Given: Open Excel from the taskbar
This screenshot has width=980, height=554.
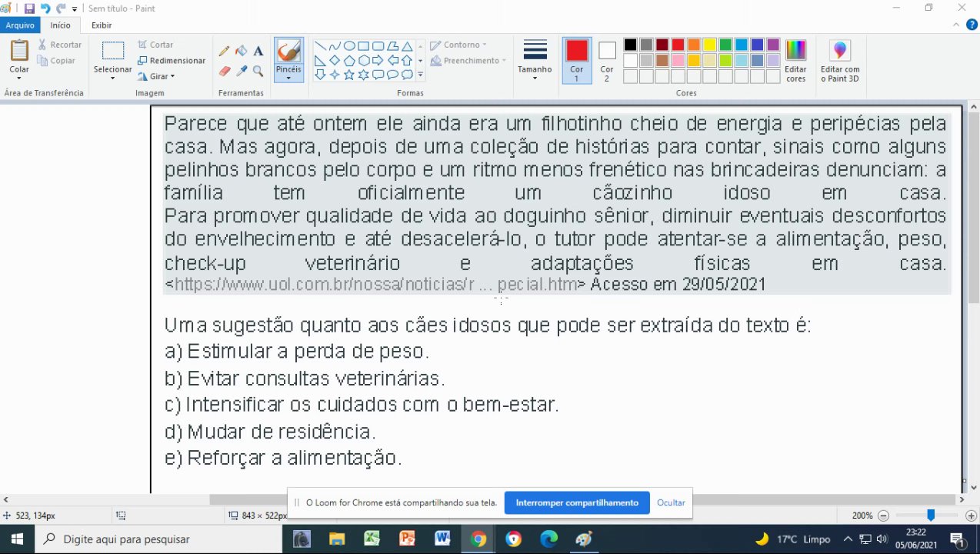Looking at the screenshot, I should [372, 539].
